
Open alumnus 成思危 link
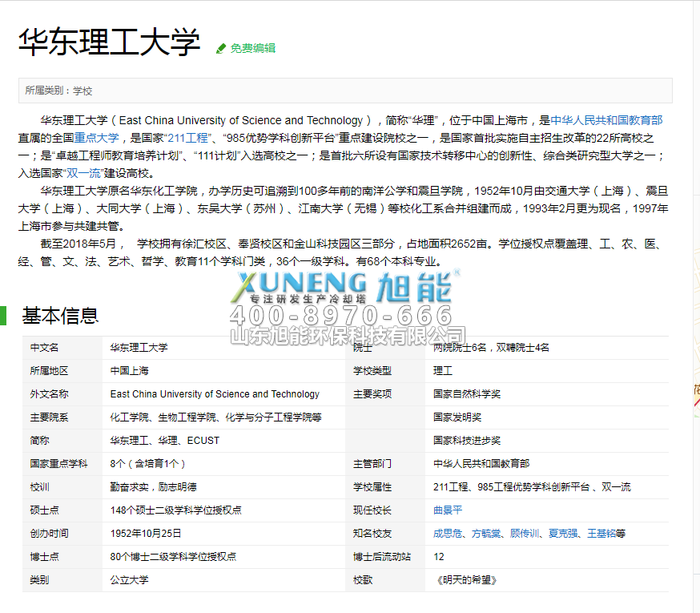coord(448,534)
